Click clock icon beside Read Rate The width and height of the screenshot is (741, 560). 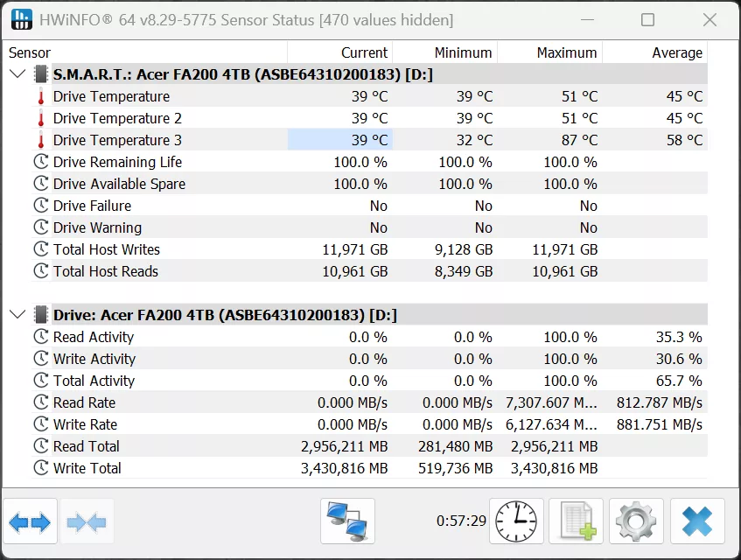[x=41, y=402]
